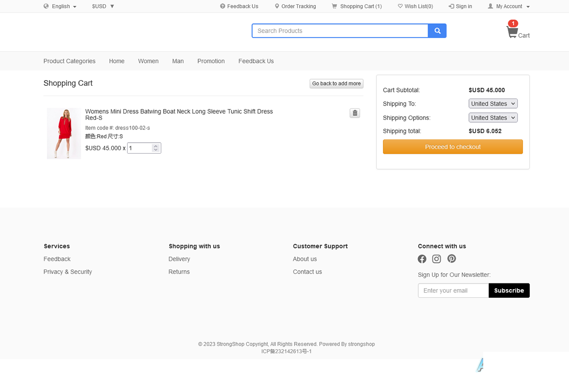
Task: Expand the Shipping To country dropdown
Action: [493, 104]
